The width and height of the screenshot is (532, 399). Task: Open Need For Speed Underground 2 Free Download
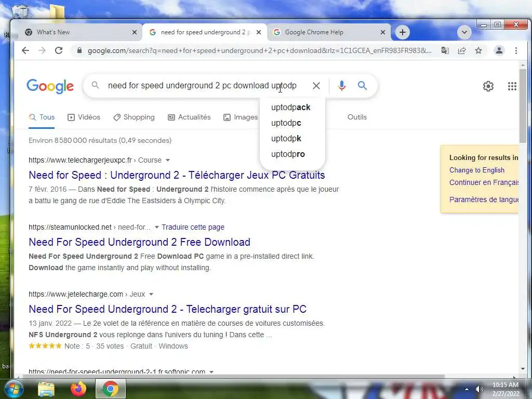click(x=139, y=242)
